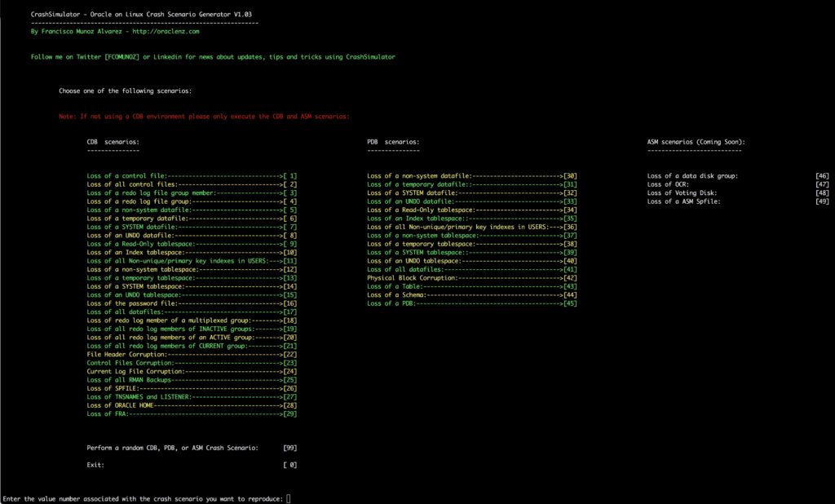
Task: Choose 'Loss of Voting Disk' entry
Action: click(x=682, y=192)
